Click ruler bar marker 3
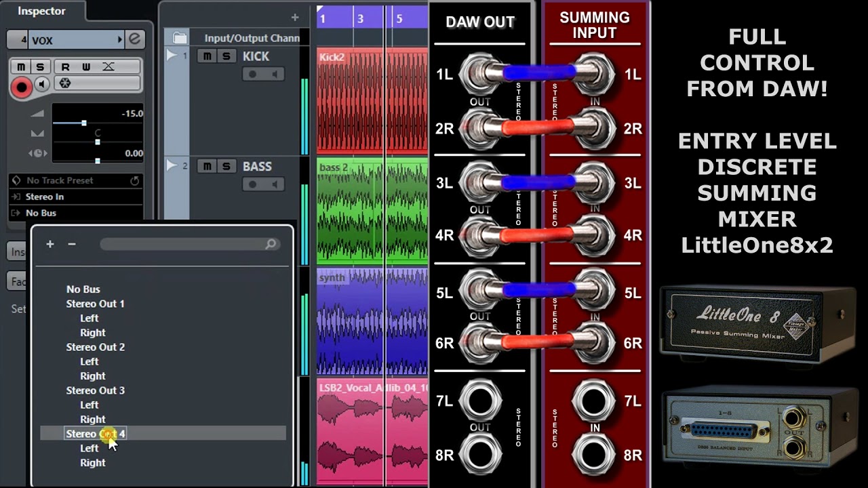The height and width of the screenshot is (488, 868). (360, 19)
